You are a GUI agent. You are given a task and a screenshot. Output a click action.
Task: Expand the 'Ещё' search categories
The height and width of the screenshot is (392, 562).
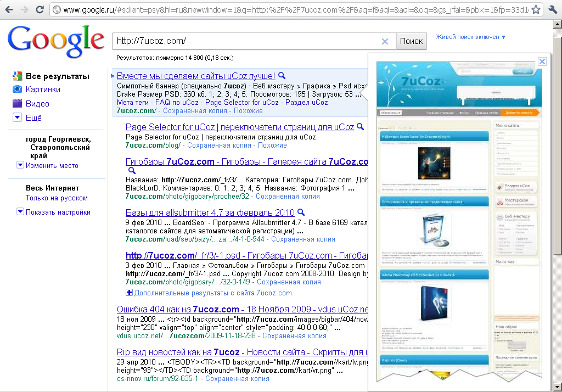click(17, 117)
